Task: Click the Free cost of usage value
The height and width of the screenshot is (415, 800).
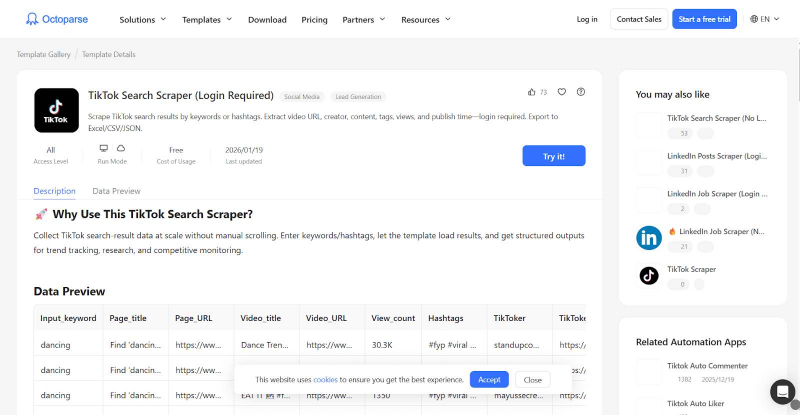Action: click(176, 150)
